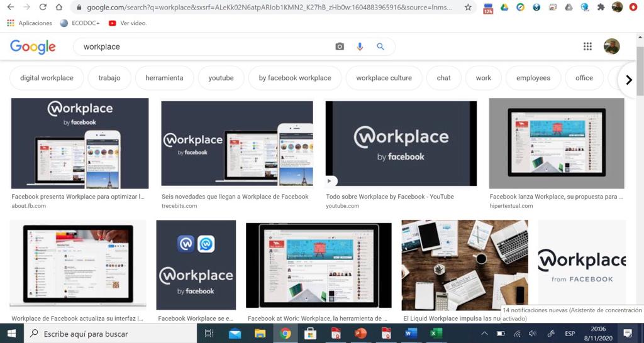Image resolution: width=644 pixels, height=343 pixels.
Task: Filter by the office chip
Action: [584, 78]
